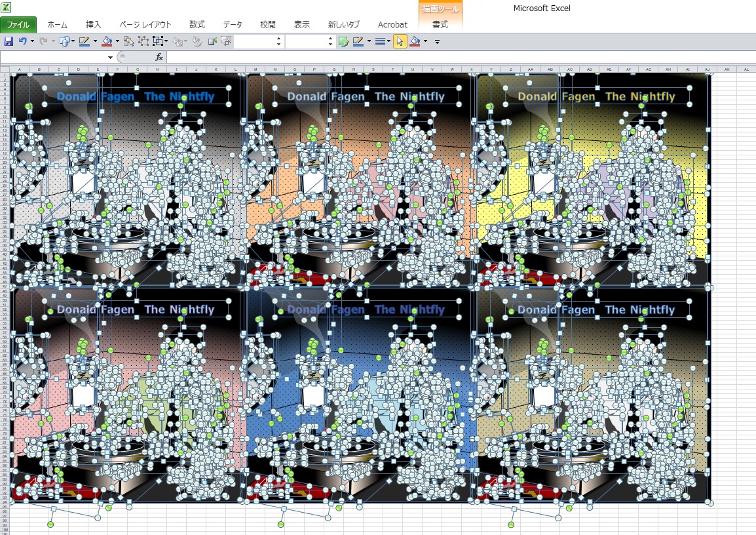Click the 描画ツール contextual tab header
This screenshot has width=756, height=535.
tap(440, 9)
